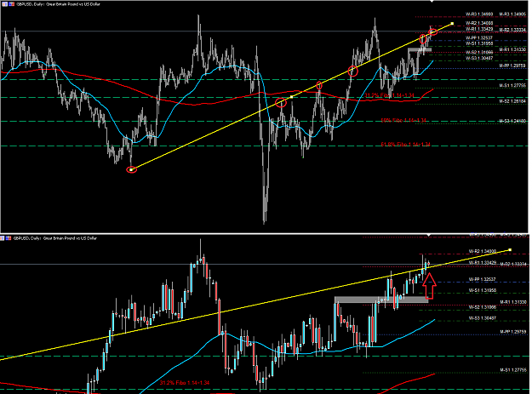Click the W-S1 pivot label in upper chart
The image size is (532, 394).
(479, 43)
